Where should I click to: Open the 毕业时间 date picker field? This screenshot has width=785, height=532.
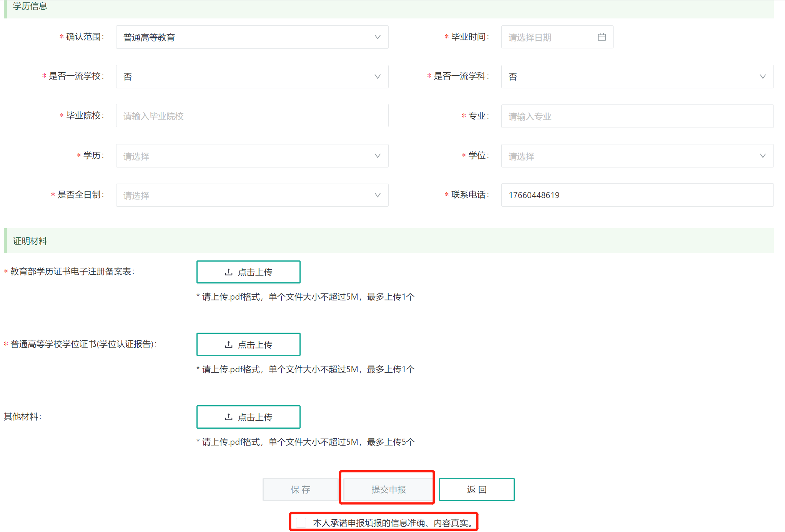click(x=550, y=37)
